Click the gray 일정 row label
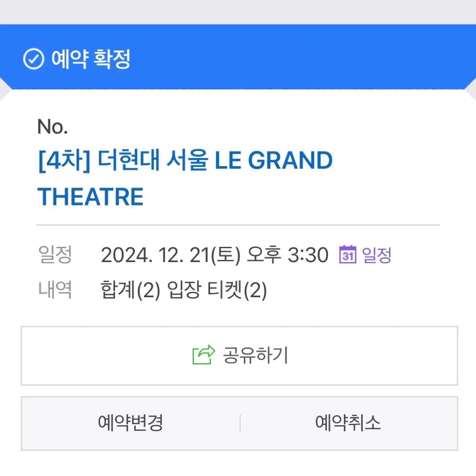The image size is (476, 476). coord(55,254)
